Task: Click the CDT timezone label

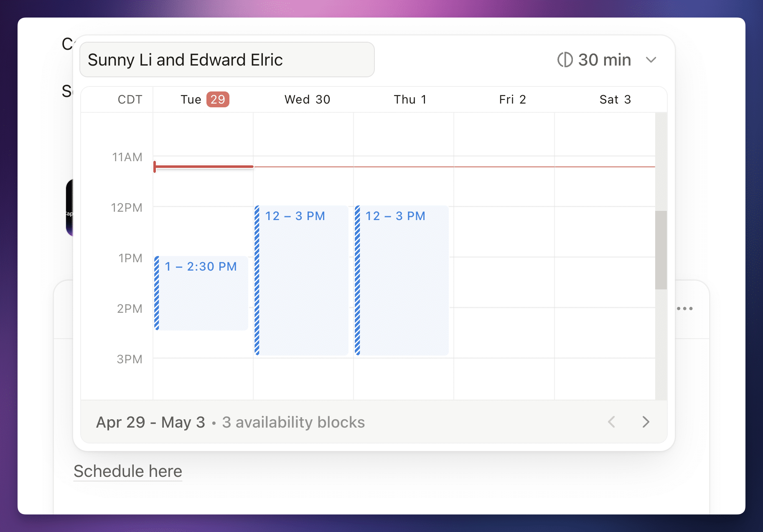Action: click(x=130, y=99)
